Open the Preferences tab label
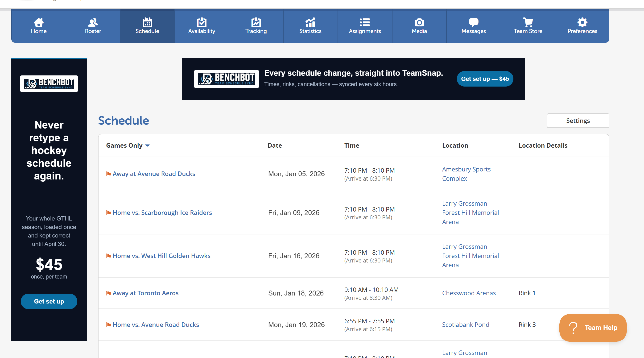Viewport: 644px width, 358px height. [582, 31]
